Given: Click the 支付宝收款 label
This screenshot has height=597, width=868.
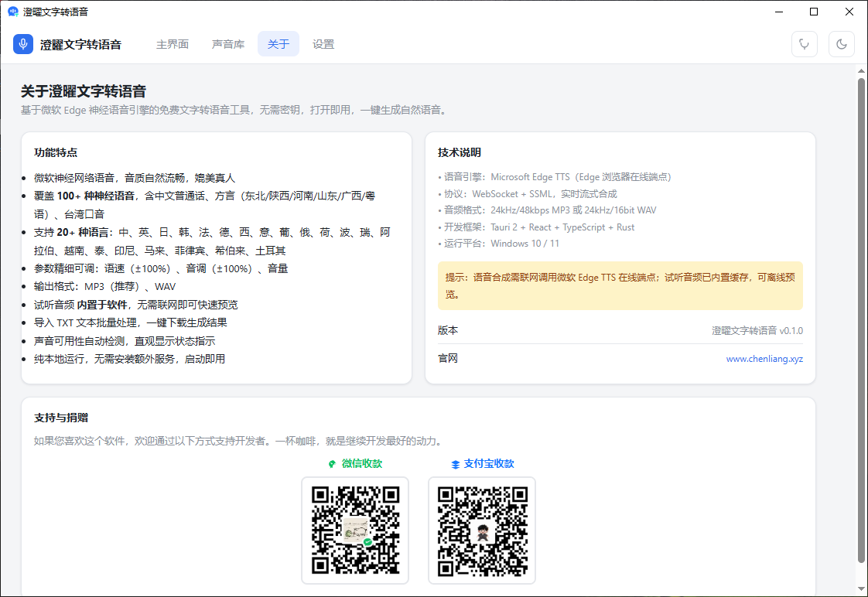Looking at the screenshot, I should 489,464.
